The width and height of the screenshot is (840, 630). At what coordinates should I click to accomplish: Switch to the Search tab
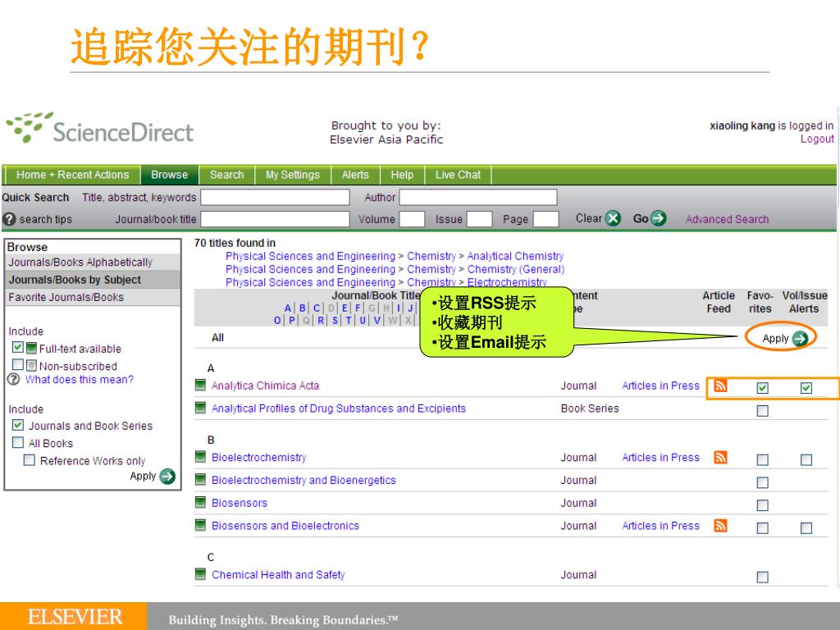pyautogui.click(x=226, y=175)
